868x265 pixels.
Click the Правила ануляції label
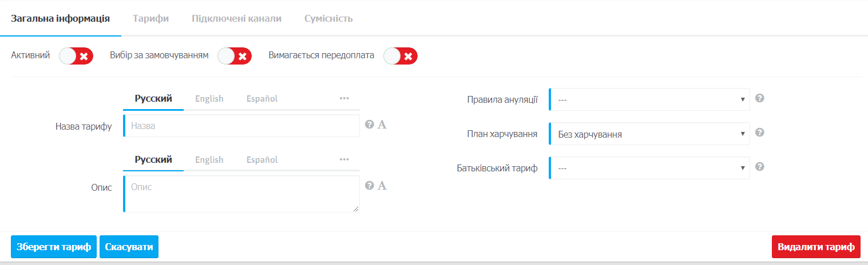click(x=502, y=99)
